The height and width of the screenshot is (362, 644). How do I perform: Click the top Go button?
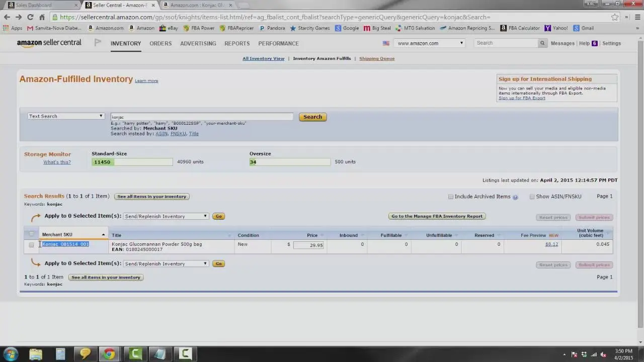(x=218, y=216)
